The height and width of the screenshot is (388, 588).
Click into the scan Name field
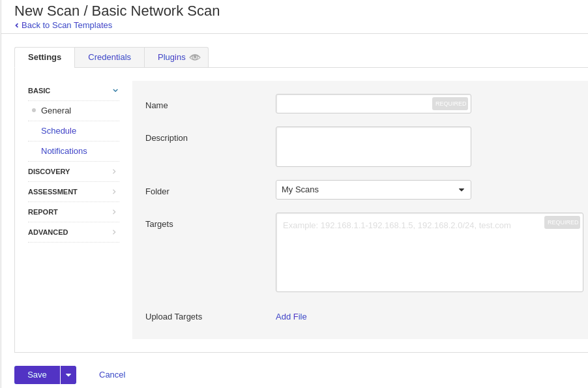[353, 104]
